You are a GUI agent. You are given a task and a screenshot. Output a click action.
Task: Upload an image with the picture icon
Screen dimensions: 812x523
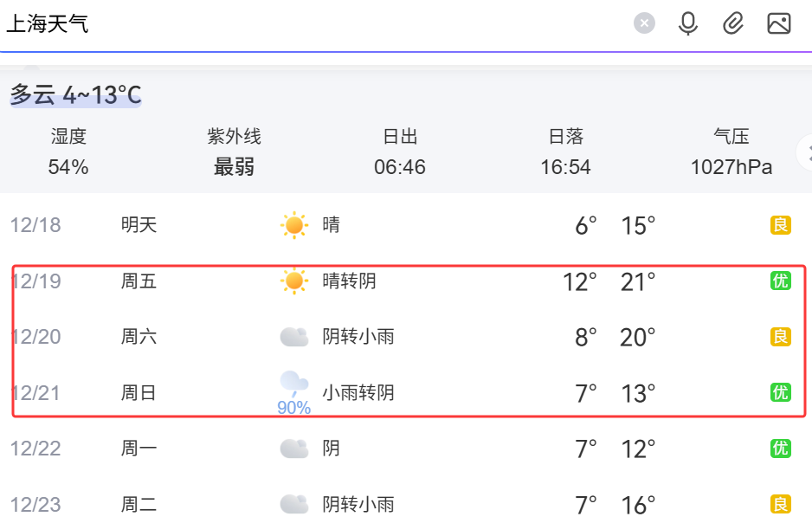[779, 23]
